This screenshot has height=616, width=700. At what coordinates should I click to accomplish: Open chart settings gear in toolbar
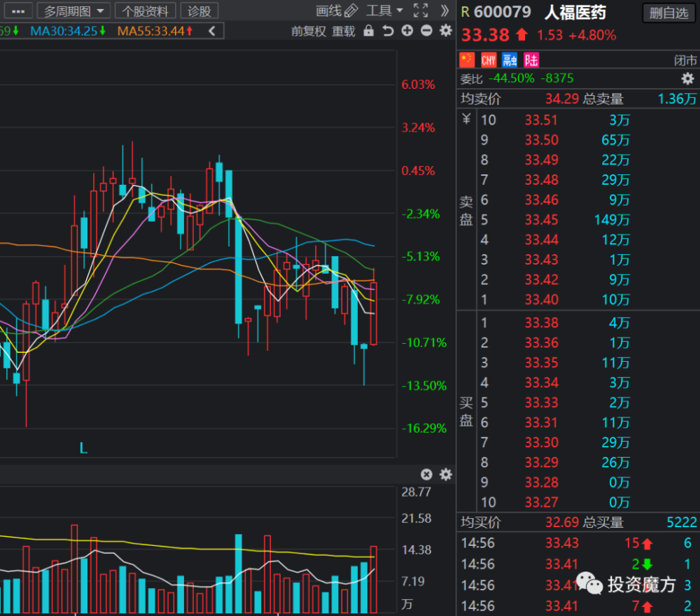click(445, 30)
